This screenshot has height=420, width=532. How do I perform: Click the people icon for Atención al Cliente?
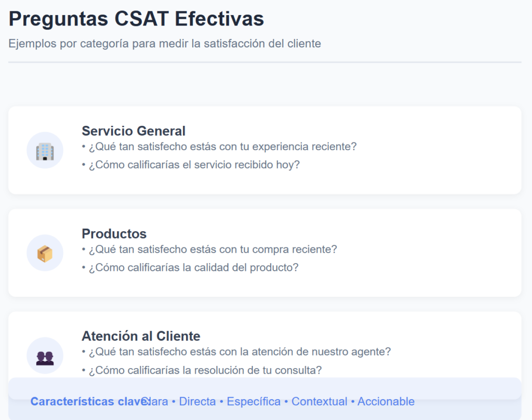tap(45, 356)
